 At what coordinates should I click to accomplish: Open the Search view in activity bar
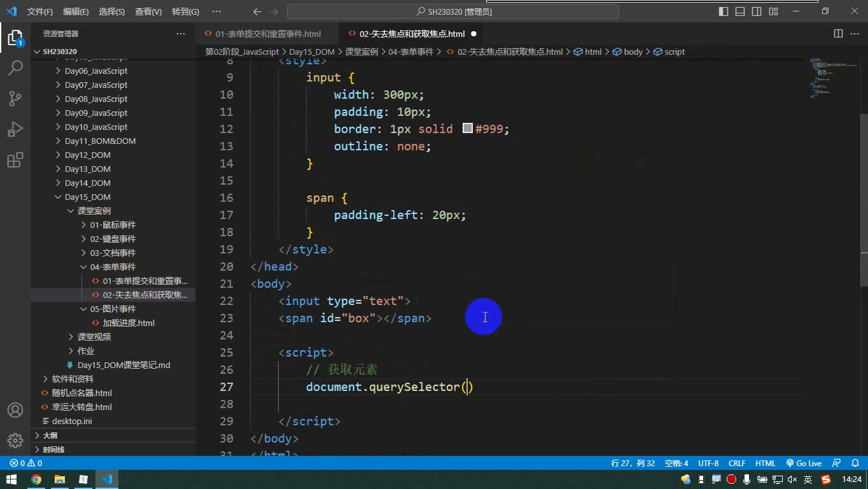(x=15, y=67)
